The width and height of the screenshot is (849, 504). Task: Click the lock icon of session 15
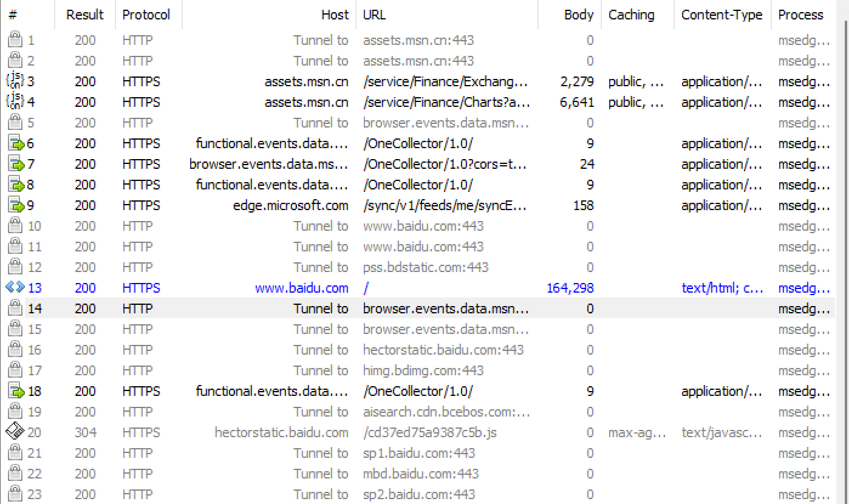(x=14, y=330)
